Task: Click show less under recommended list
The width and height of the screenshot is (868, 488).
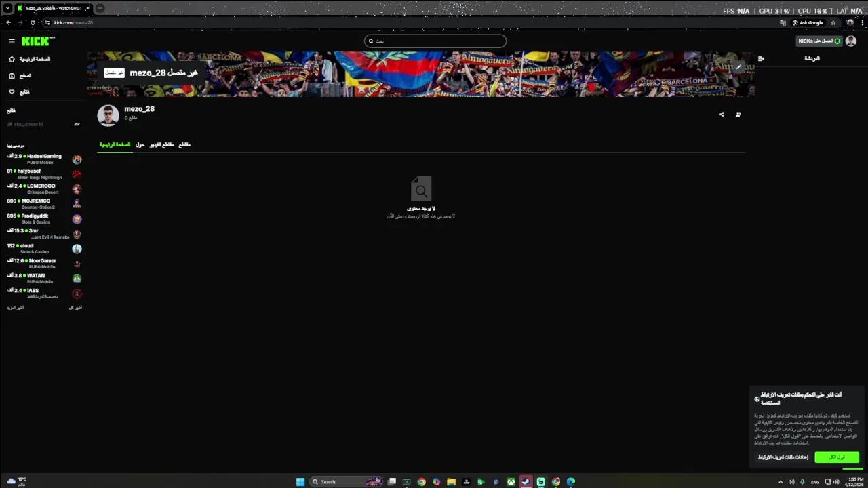Action: click(75, 308)
